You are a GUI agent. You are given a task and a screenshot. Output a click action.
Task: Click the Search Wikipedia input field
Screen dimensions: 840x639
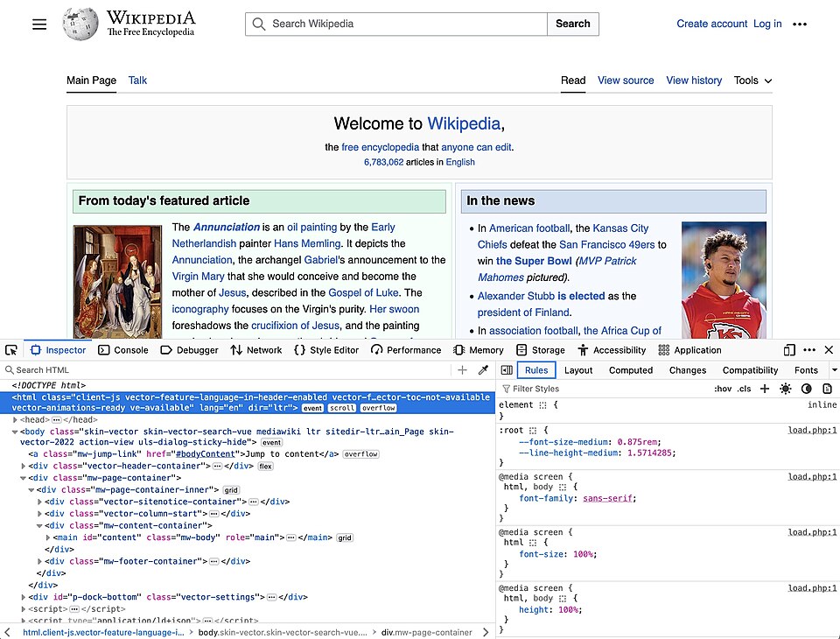[396, 25]
